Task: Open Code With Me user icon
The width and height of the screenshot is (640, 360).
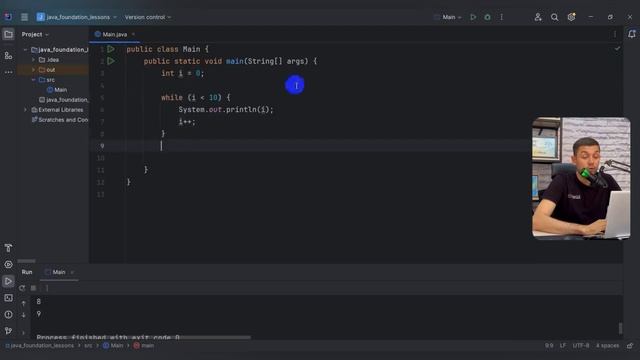Action: point(538,17)
